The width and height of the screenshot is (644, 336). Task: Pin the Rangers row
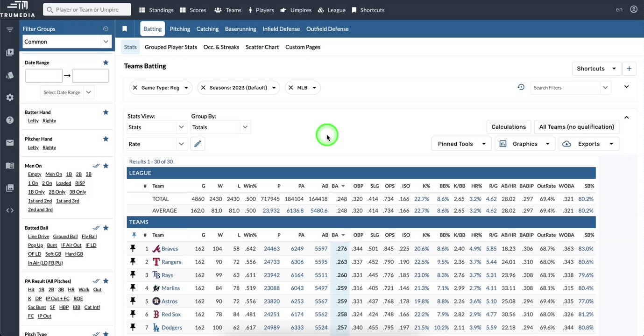coord(133,262)
